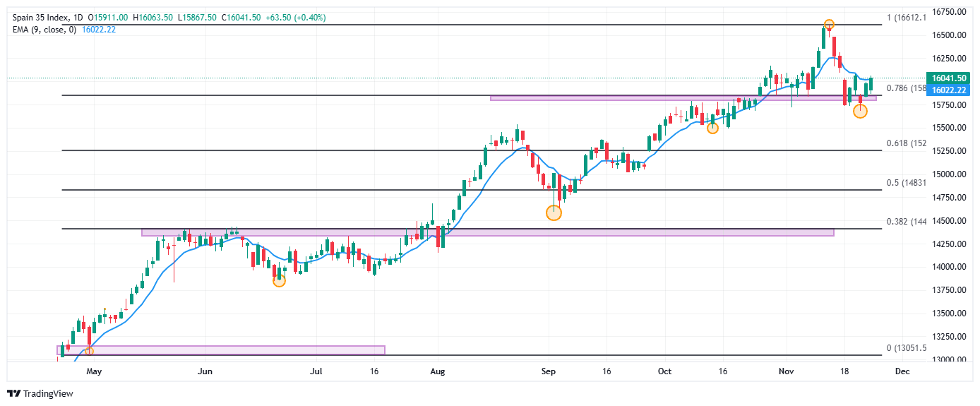
Task: Select the purple support zone near 13100
Action: (x=221, y=350)
